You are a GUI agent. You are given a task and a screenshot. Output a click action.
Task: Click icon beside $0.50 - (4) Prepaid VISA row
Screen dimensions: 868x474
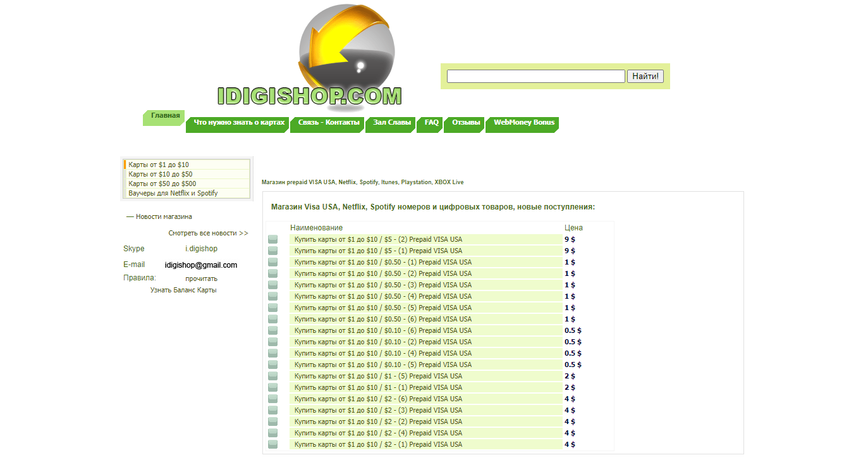273,296
